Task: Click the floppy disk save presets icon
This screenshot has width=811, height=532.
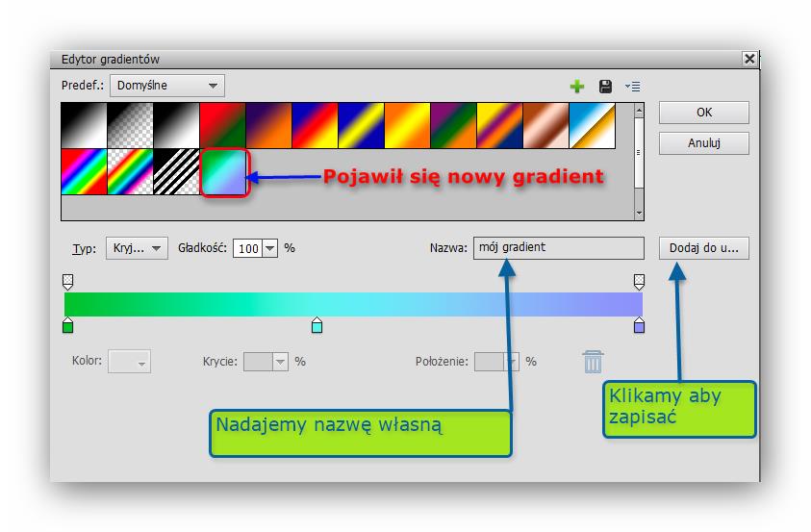Action: point(605,87)
